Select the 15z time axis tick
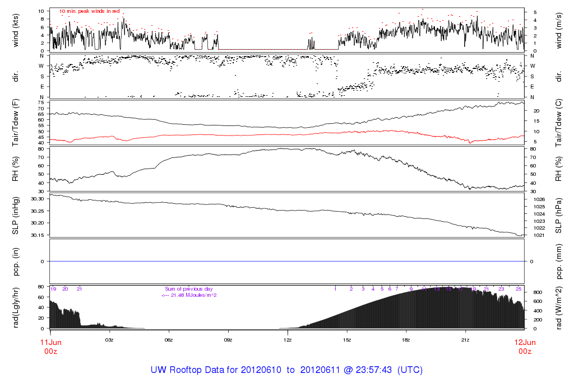The width and height of the screenshot is (574, 392). tap(347, 340)
